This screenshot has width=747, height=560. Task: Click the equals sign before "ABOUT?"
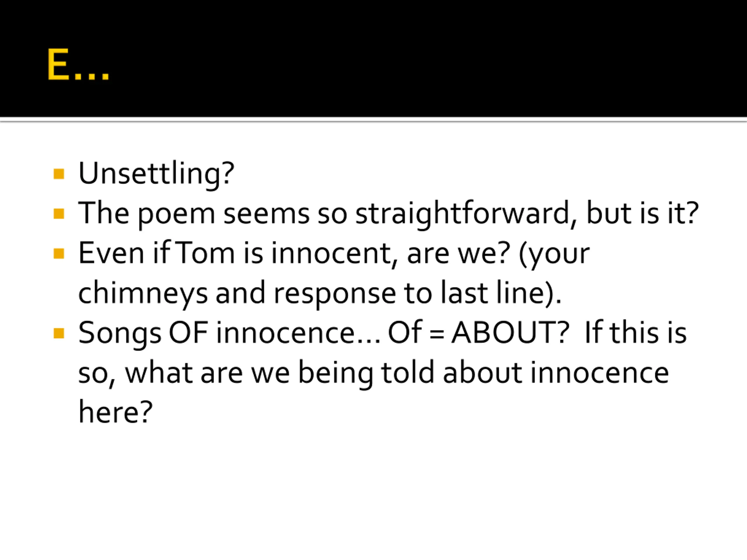pyautogui.click(x=437, y=333)
